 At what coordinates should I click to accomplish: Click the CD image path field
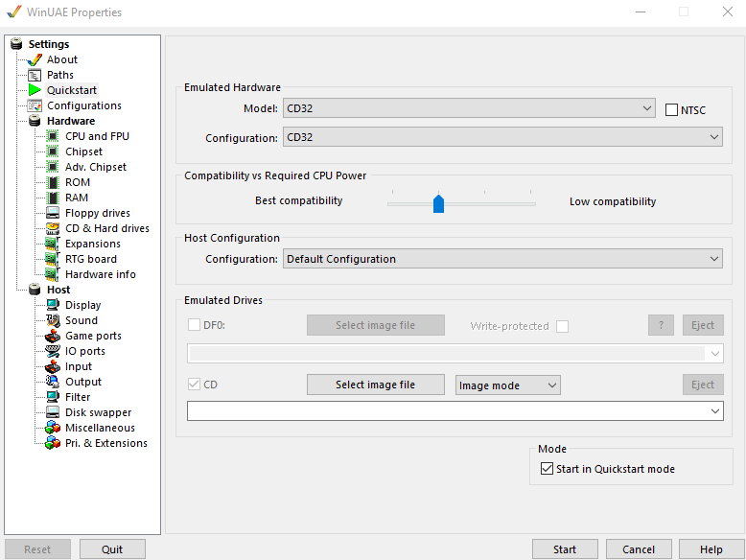pos(455,411)
